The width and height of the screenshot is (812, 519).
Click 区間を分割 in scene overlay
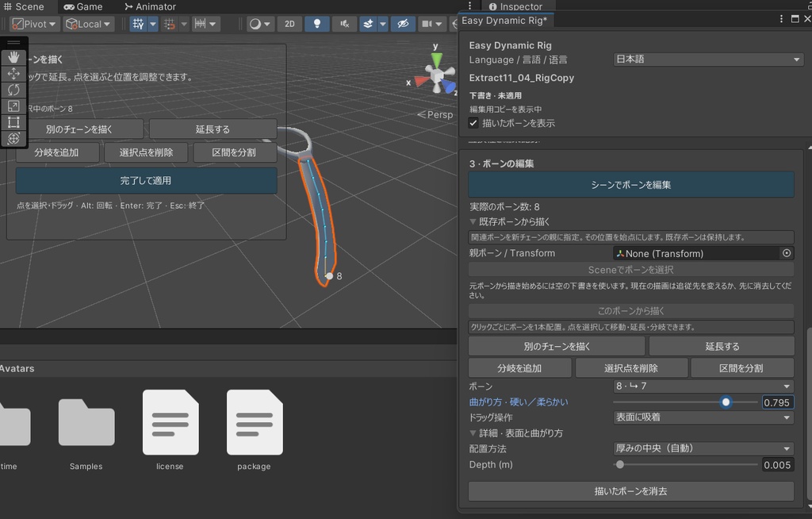click(234, 152)
